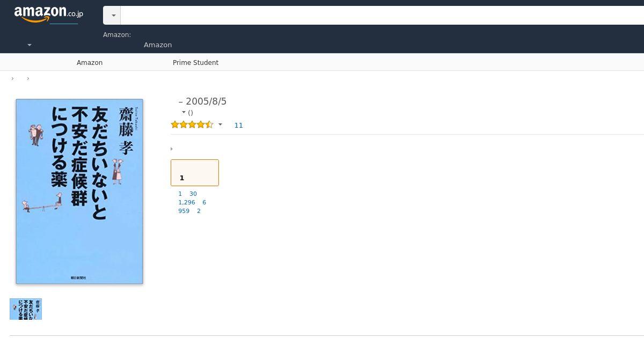Open the offer link showing 1 and 30

[187, 194]
